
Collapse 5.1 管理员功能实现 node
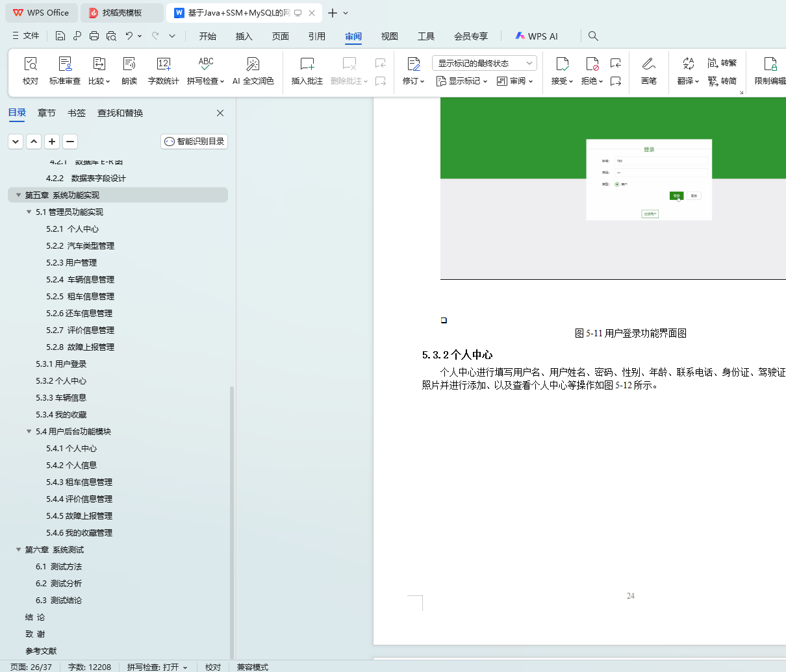click(29, 212)
